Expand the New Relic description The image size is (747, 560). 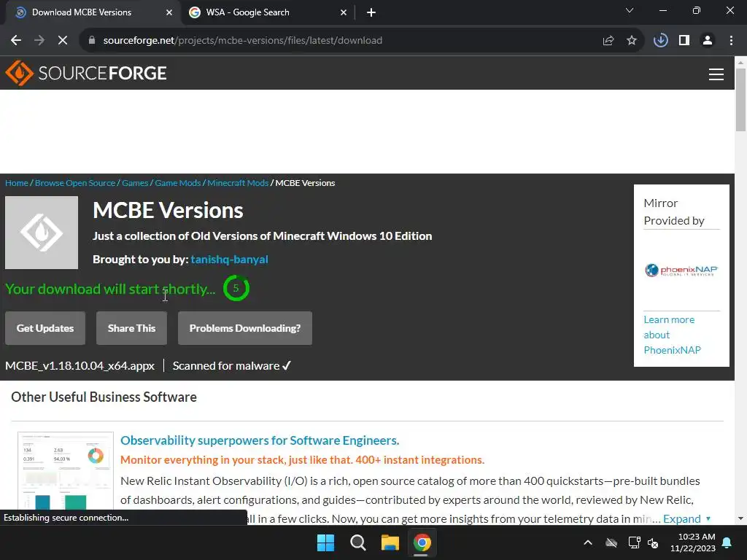click(x=686, y=518)
